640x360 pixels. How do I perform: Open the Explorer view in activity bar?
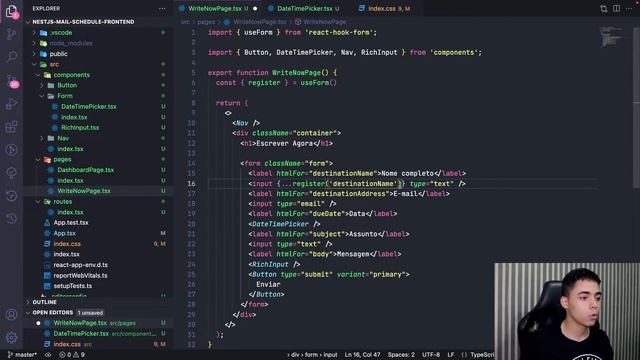tap(11, 11)
